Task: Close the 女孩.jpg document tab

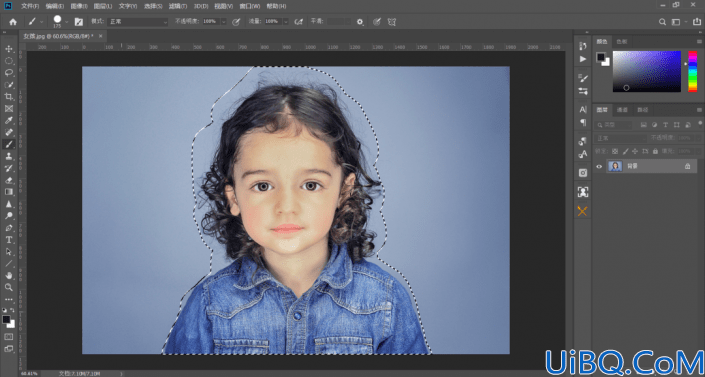Action: point(100,36)
